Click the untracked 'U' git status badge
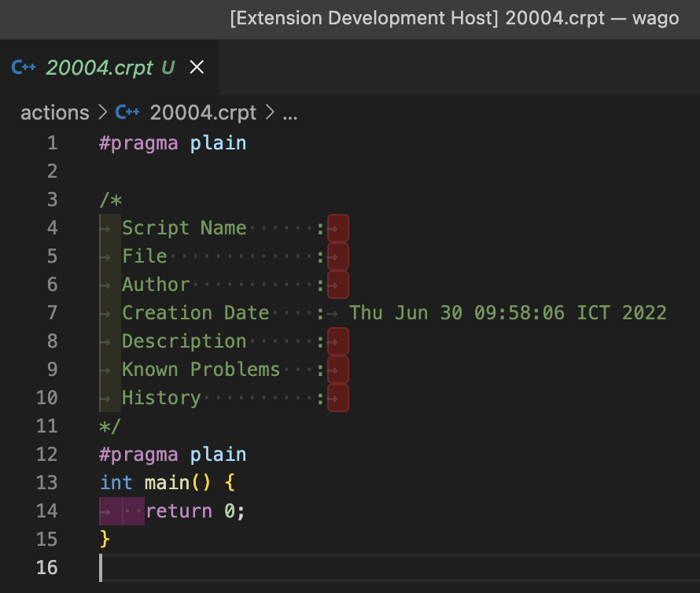This screenshot has height=593, width=700. point(168,68)
